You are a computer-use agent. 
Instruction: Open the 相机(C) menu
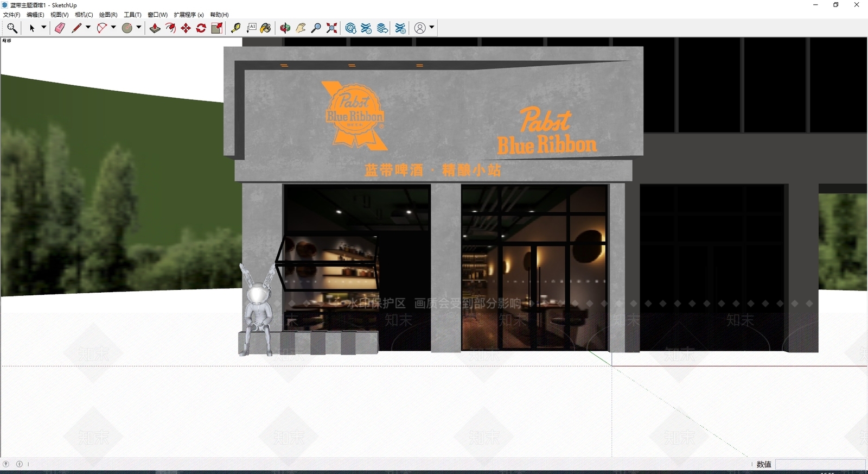point(84,15)
